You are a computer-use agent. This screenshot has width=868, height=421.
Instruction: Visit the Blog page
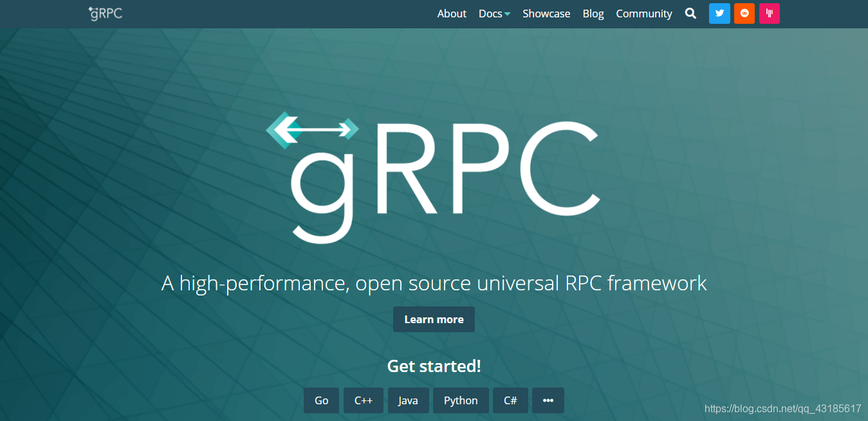[x=593, y=14]
